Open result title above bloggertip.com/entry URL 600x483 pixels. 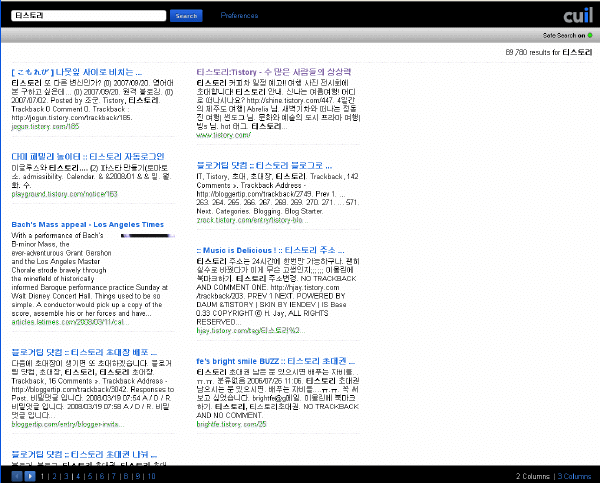pyautogui.click(x=84, y=352)
